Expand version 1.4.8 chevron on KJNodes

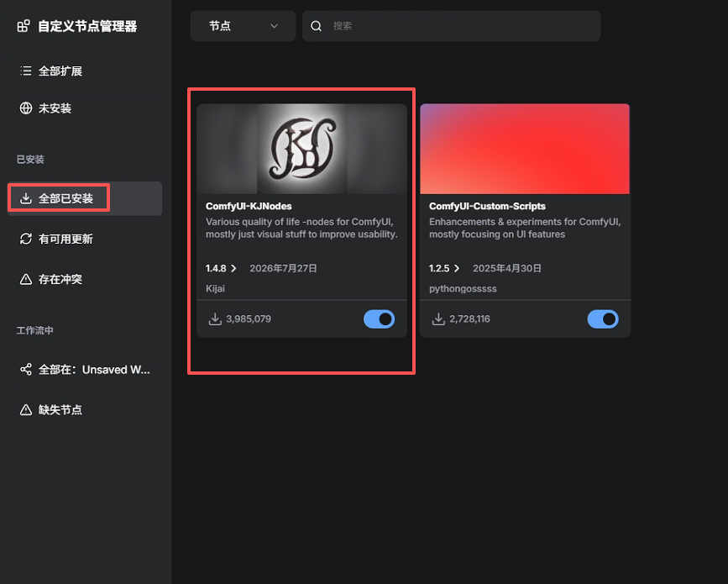point(233,269)
